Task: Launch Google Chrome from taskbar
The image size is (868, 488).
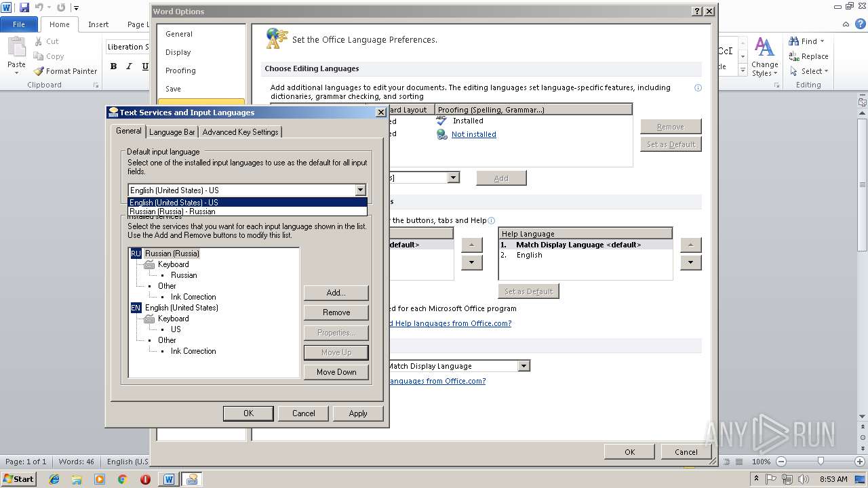Action: (122, 479)
